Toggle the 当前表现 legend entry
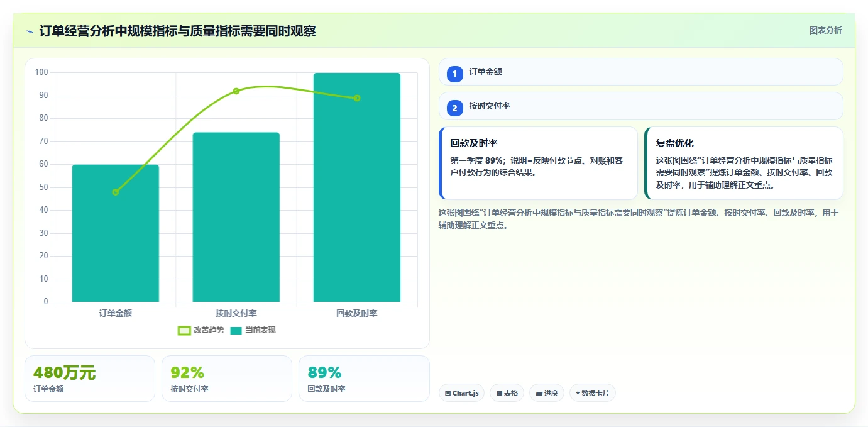Image resolution: width=868 pixels, height=427 pixels. pos(253,330)
